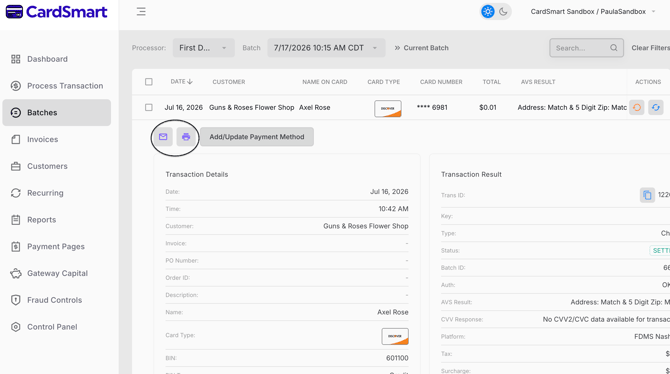The image size is (670, 374).
Task: Copy Trans ID clipboard icon
Action: pyautogui.click(x=647, y=195)
